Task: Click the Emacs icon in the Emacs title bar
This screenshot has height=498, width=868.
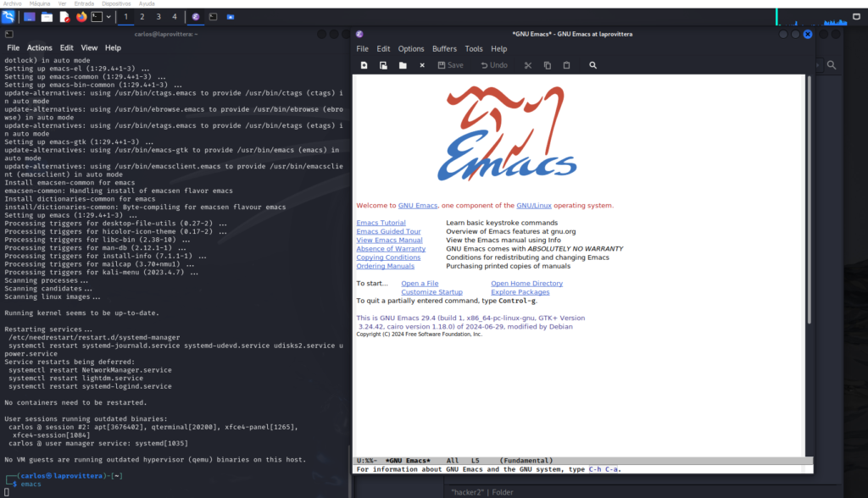Action: 359,35
